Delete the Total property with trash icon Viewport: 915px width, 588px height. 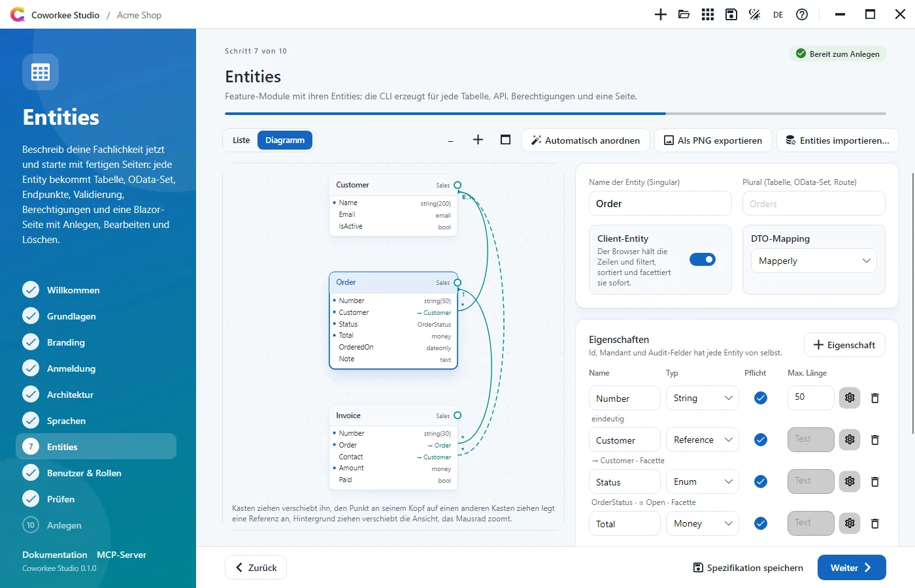[875, 523]
